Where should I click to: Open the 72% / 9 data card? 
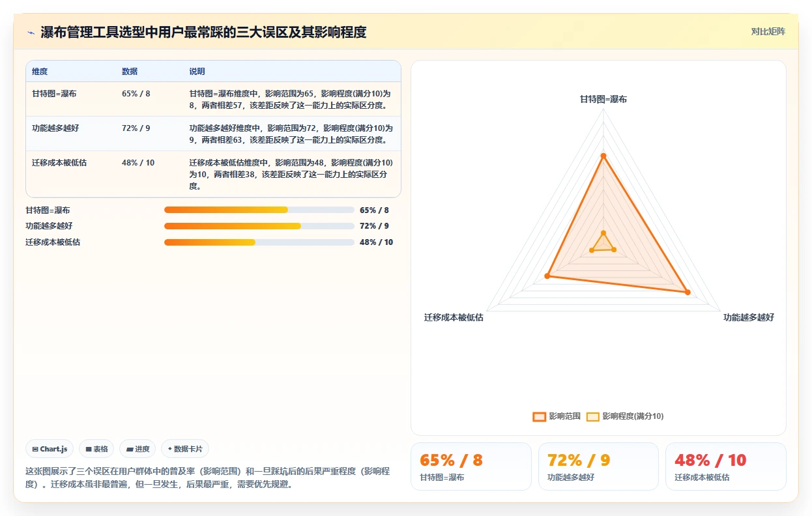tap(598, 466)
